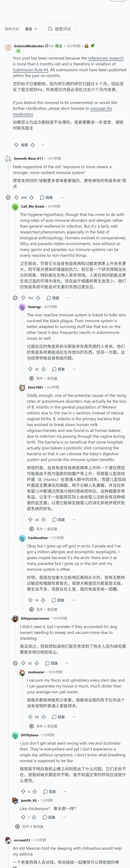The image size is (130, 868).
Task: Open the three-dots menu under DIYDylana's comment
Action: [65, 791]
